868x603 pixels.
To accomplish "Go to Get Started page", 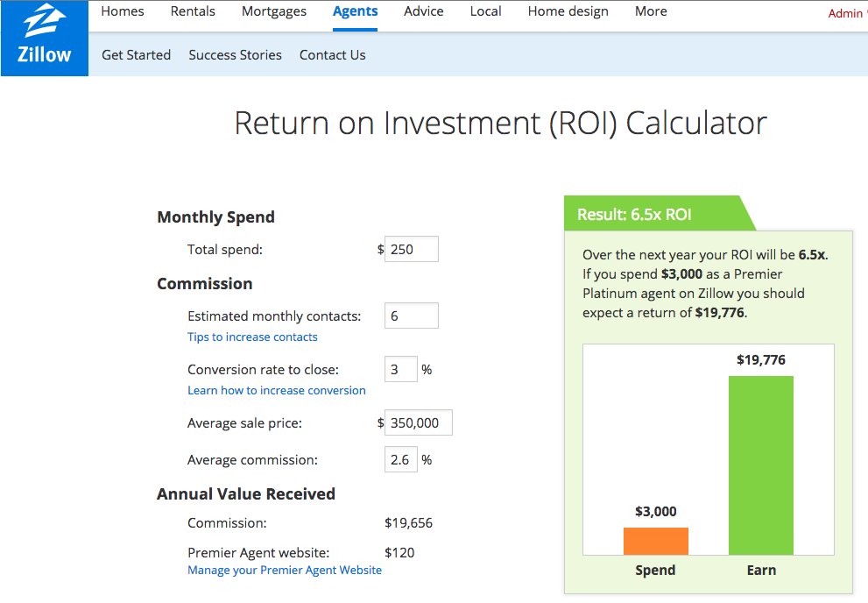I will point(136,55).
